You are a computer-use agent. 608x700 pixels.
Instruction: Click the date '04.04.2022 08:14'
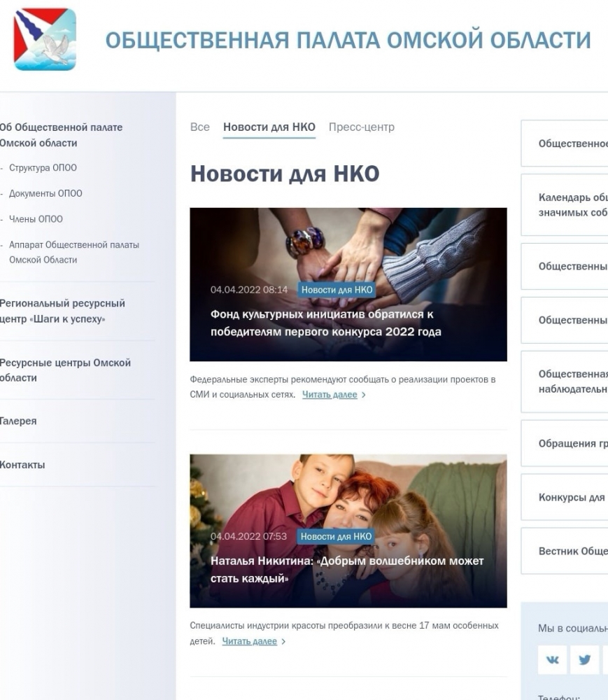pos(249,290)
